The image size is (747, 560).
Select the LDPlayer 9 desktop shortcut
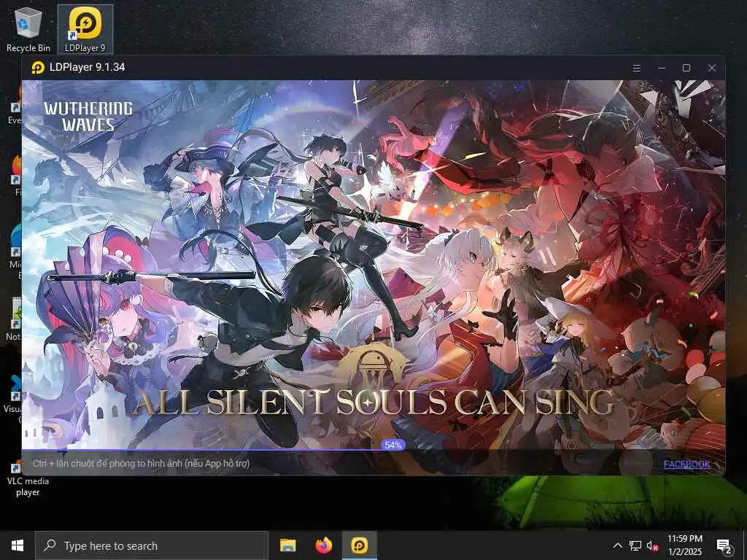click(85, 29)
